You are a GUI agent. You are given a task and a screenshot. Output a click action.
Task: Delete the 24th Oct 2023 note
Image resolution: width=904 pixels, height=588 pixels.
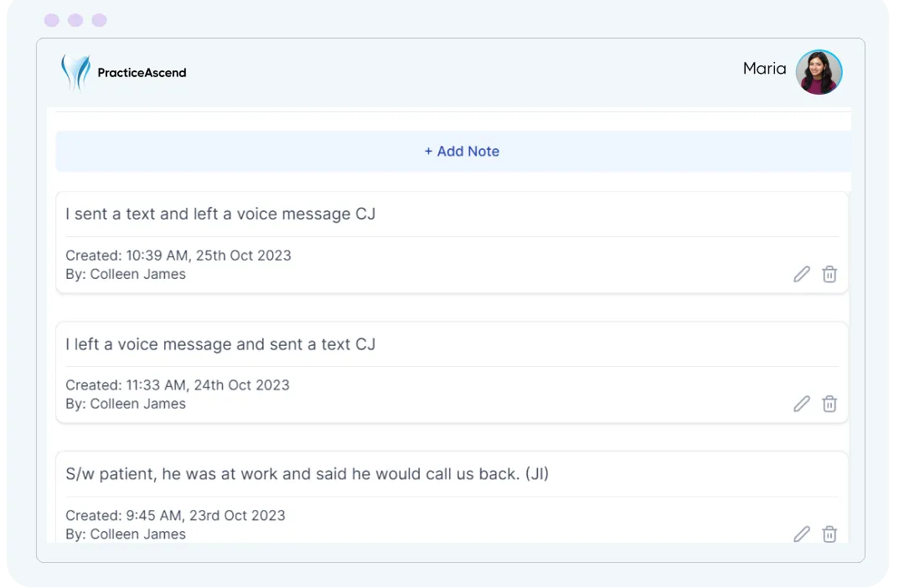[829, 404]
